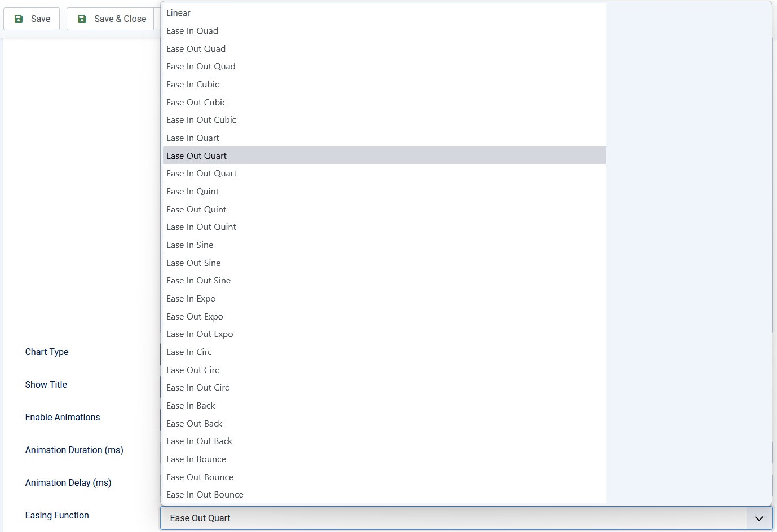Click the floppy disk icon on Save
The image size is (777, 532).
click(19, 19)
